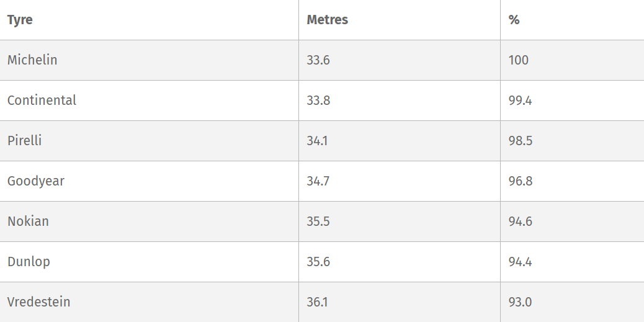The width and height of the screenshot is (644, 322).
Task: Select the Vredestein tyre cell
Action: [38, 302]
